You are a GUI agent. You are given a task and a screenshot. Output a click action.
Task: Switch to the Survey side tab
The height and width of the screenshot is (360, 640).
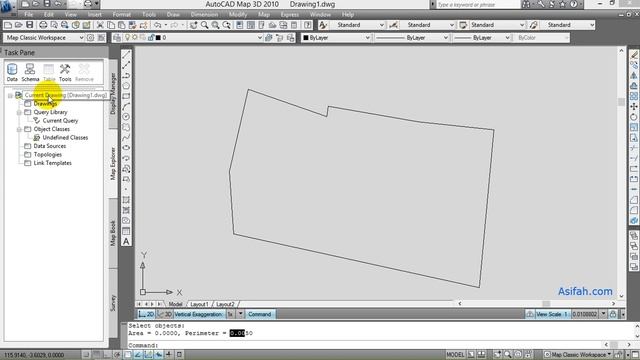point(113,303)
